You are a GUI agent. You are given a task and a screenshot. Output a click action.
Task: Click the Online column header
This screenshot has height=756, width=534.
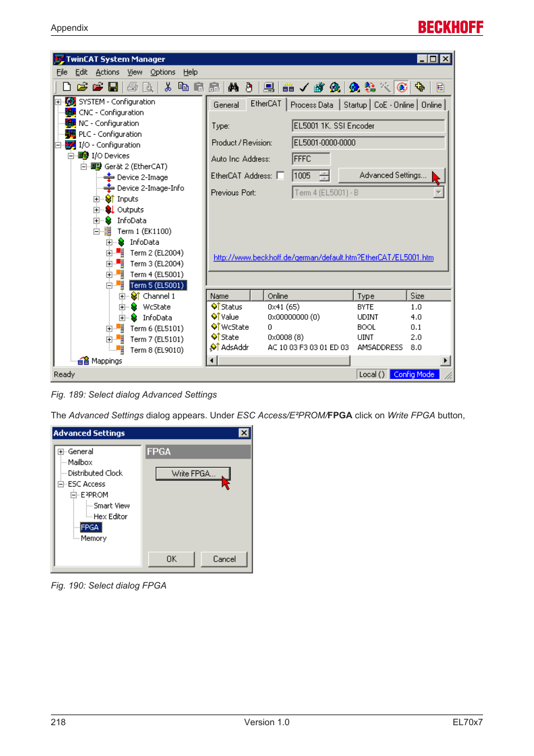tap(308, 296)
